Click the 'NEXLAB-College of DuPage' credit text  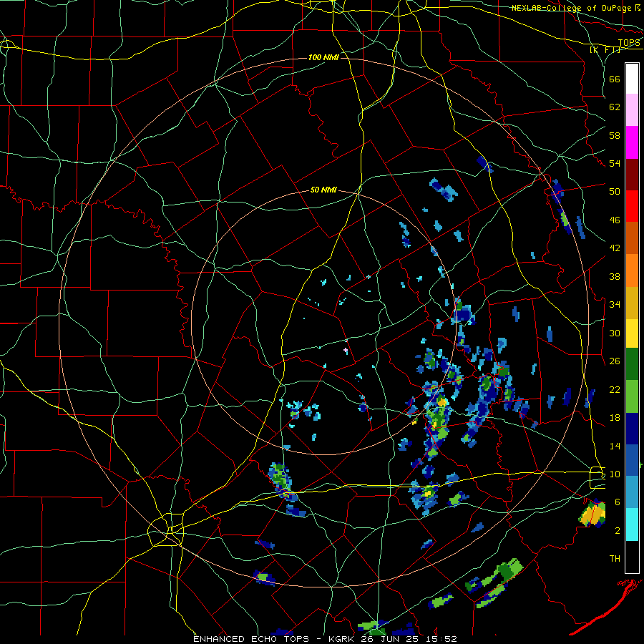point(572,8)
